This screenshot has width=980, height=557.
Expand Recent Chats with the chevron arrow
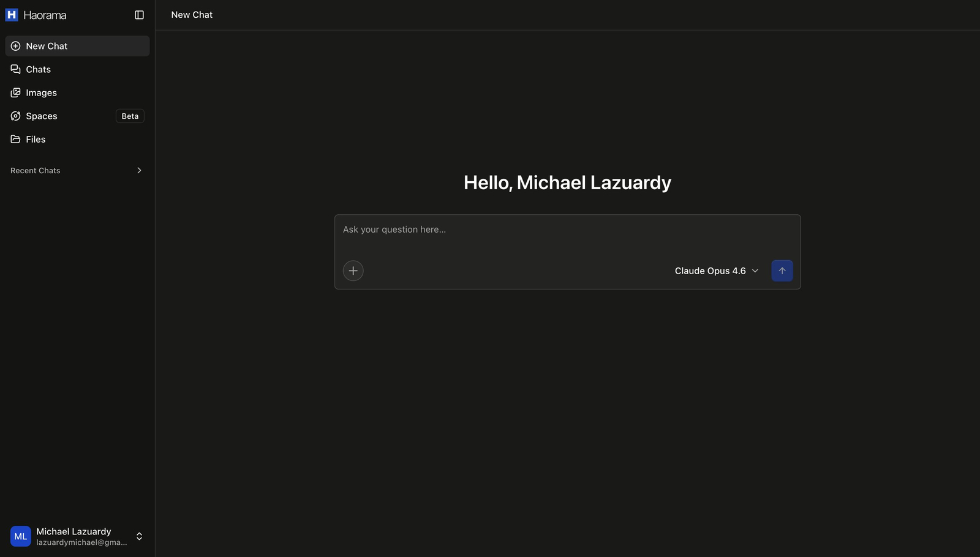139,170
